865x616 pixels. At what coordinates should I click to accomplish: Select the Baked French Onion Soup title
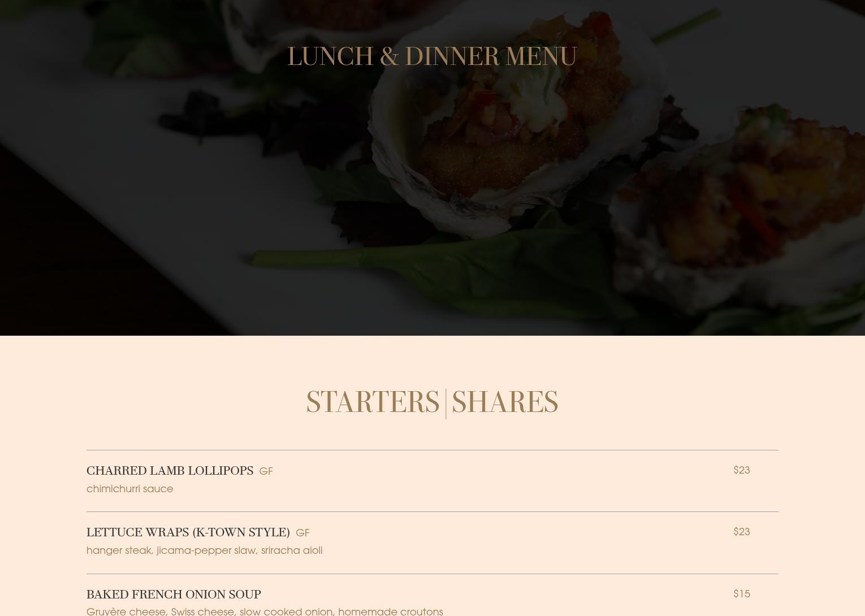click(x=174, y=595)
